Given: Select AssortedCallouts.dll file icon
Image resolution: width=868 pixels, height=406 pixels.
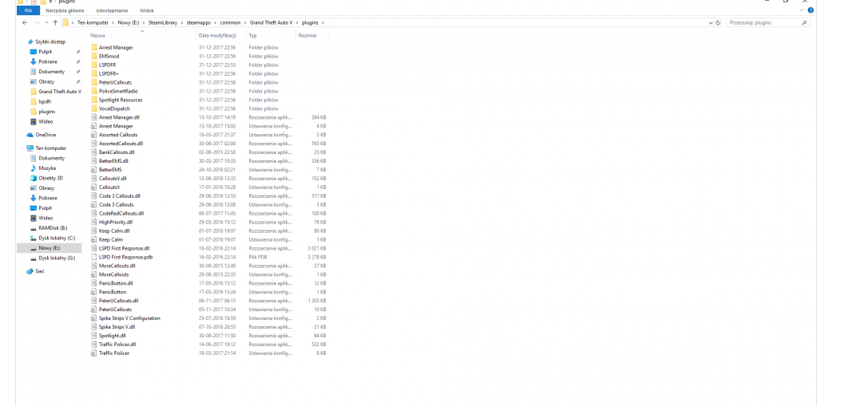Looking at the screenshot, I should pyautogui.click(x=93, y=144).
